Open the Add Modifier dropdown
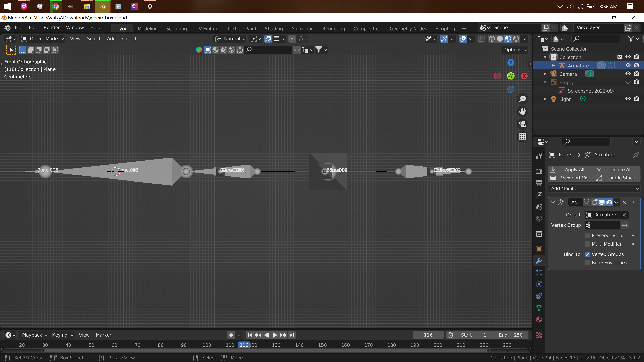This screenshot has height=362, width=644. pos(594,188)
